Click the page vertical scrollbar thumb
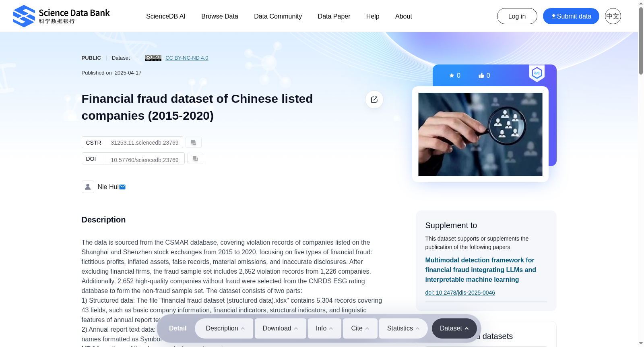644x347 pixels. 641,40
